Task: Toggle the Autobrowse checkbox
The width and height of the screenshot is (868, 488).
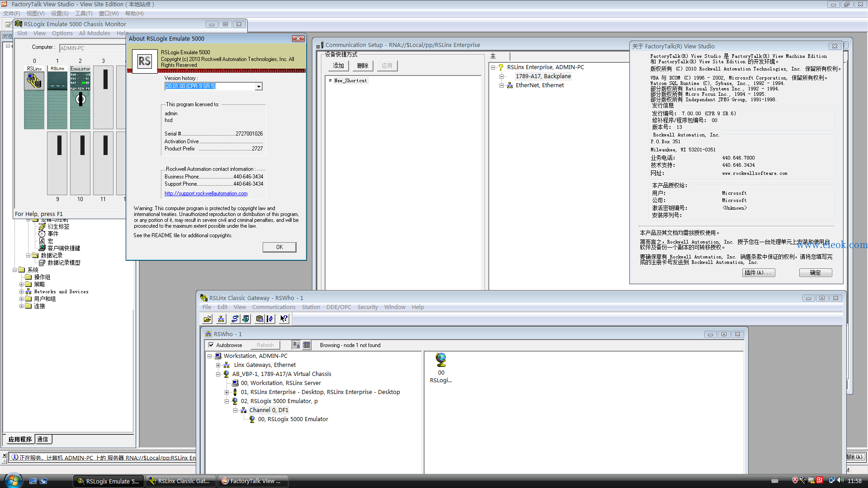Action: pyautogui.click(x=211, y=345)
